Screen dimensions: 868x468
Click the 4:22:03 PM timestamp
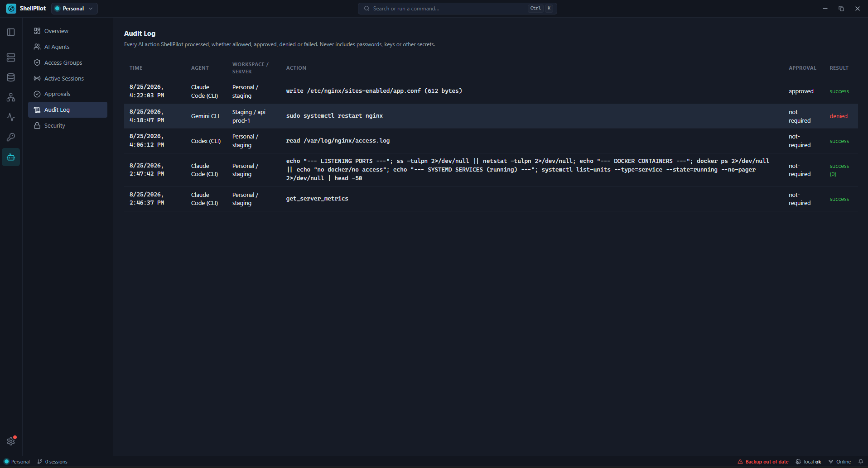(147, 96)
